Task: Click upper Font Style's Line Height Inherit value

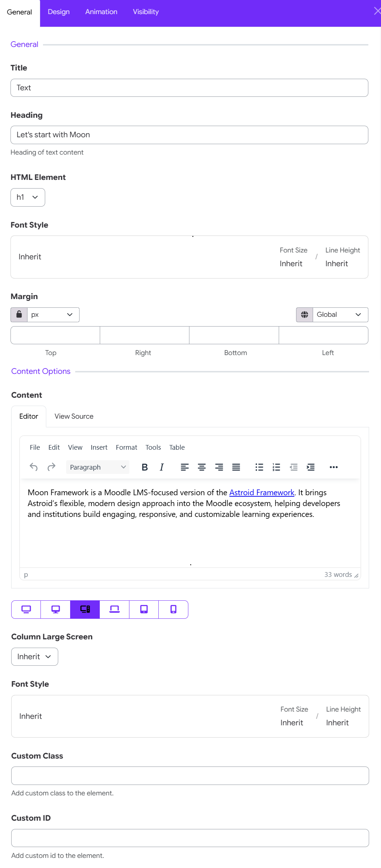Action: (x=337, y=264)
